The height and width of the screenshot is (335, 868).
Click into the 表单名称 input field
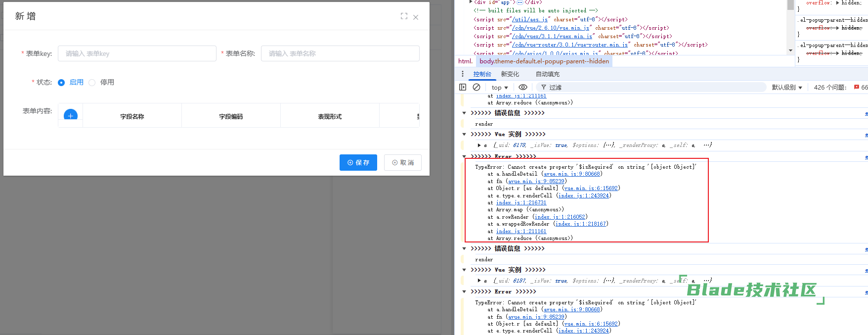coord(340,53)
